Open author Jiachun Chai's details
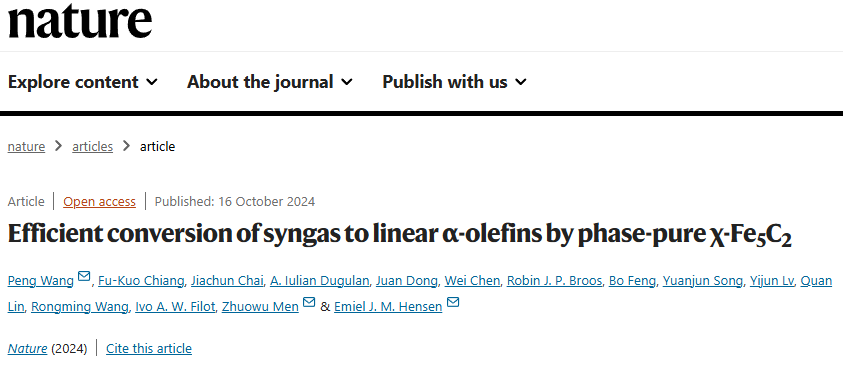 [x=228, y=281]
